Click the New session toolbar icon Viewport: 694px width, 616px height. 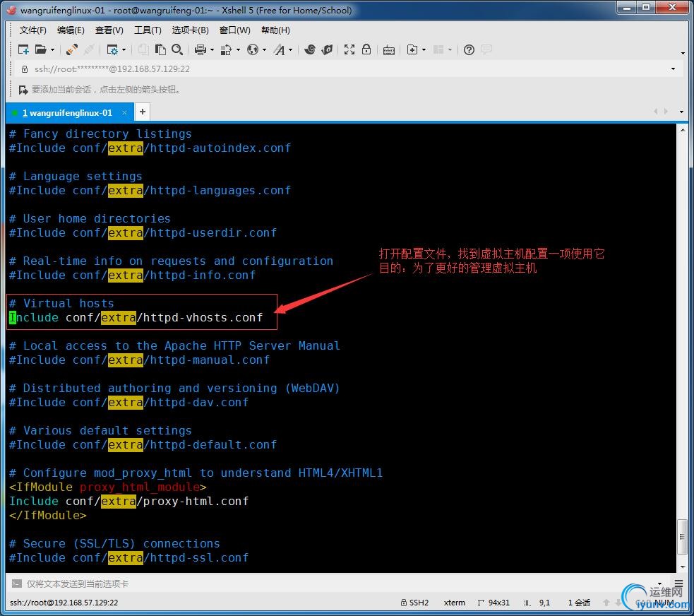(23, 49)
